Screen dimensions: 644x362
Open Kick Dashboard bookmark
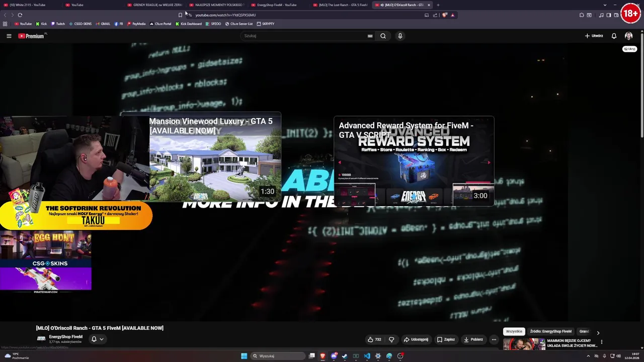coord(189,24)
